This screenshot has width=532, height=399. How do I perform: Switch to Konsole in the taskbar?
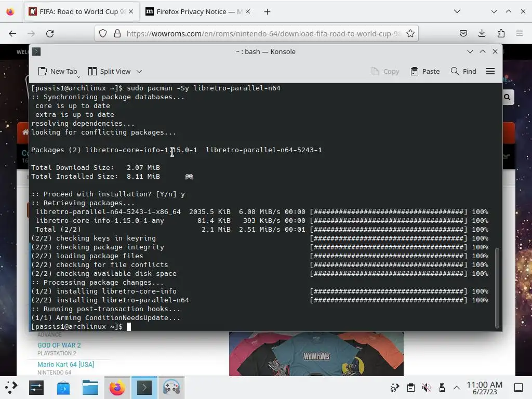click(144, 388)
